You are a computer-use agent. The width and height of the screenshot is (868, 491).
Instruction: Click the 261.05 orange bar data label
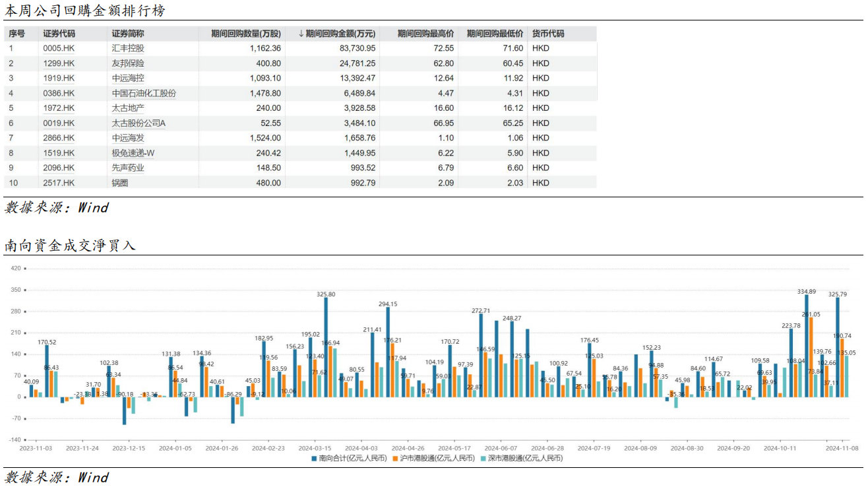[811, 314]
